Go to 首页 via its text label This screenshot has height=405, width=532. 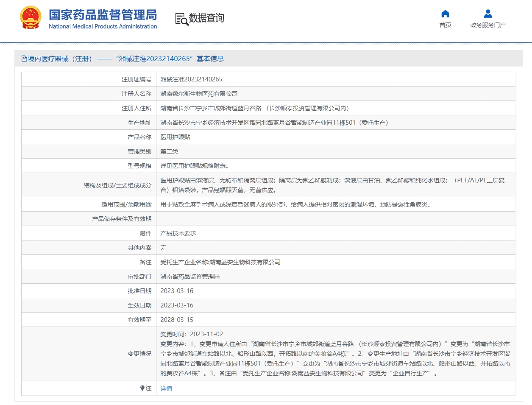pos(445,25)
